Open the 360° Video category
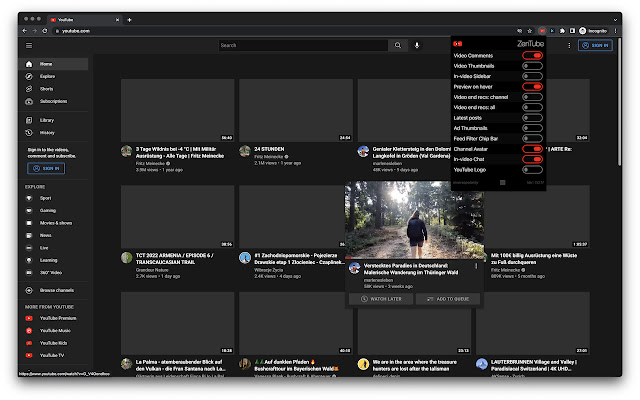 [53, 273]
